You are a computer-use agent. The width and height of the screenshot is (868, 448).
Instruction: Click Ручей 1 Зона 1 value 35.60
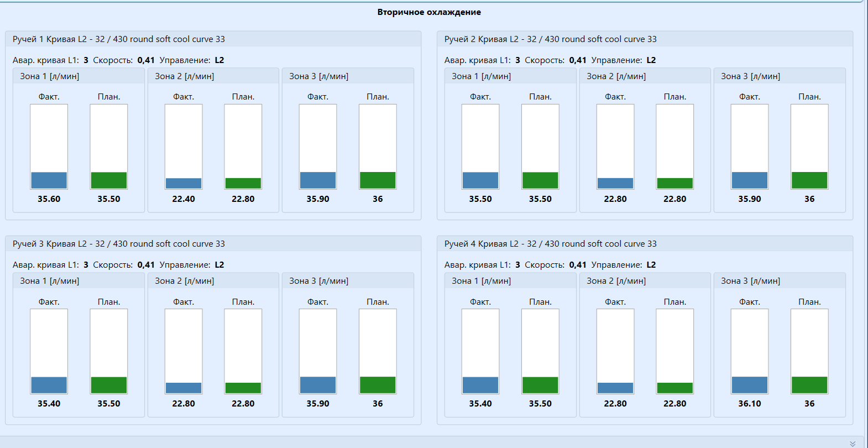point(49,199)
